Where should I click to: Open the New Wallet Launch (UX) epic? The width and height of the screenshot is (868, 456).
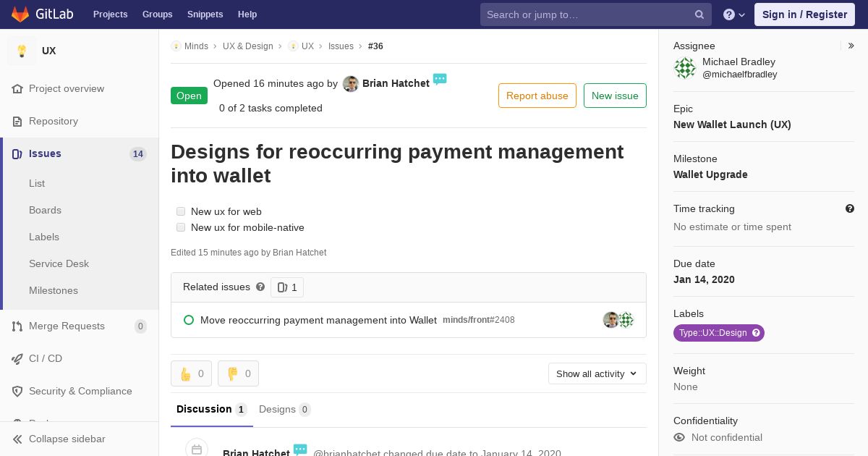click(732, 124)
